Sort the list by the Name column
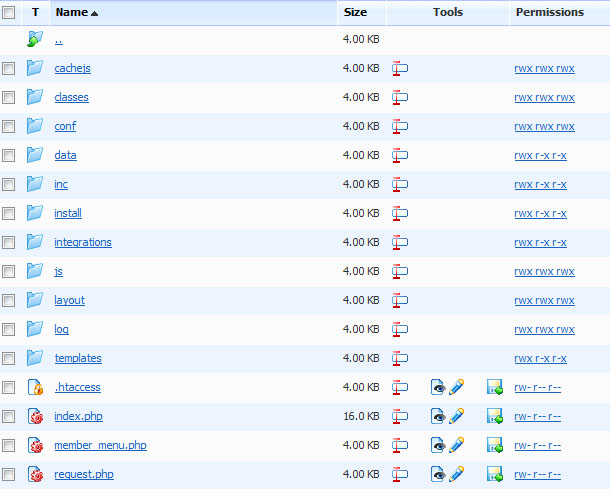 [x=71, y=12]
